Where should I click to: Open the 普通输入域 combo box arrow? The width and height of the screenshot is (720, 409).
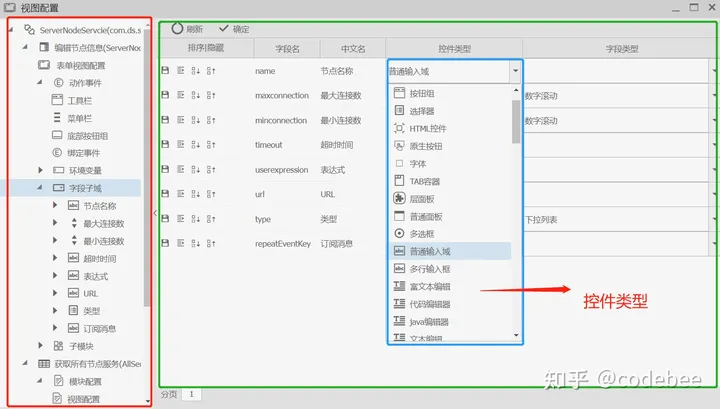[x=514, y=71]
